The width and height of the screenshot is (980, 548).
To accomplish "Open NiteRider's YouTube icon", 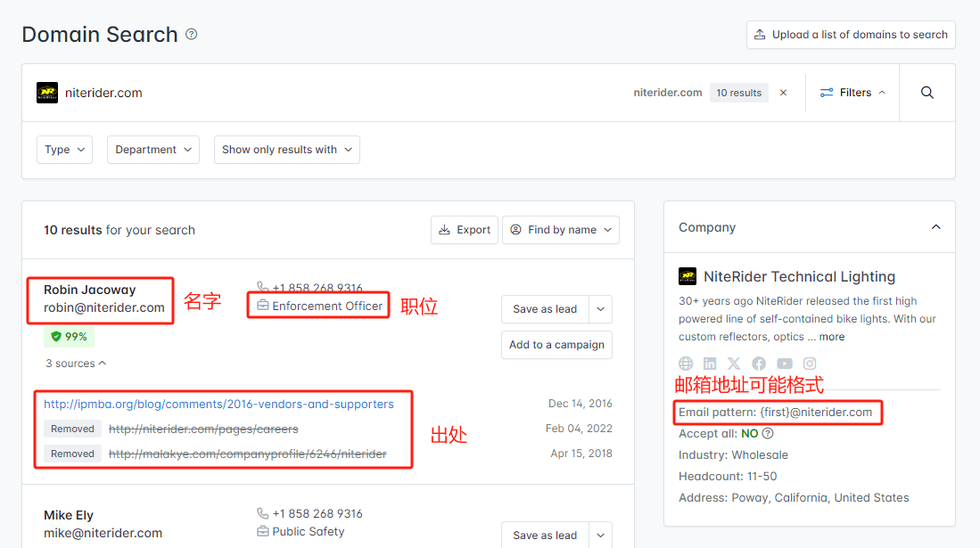I will 785,363.
